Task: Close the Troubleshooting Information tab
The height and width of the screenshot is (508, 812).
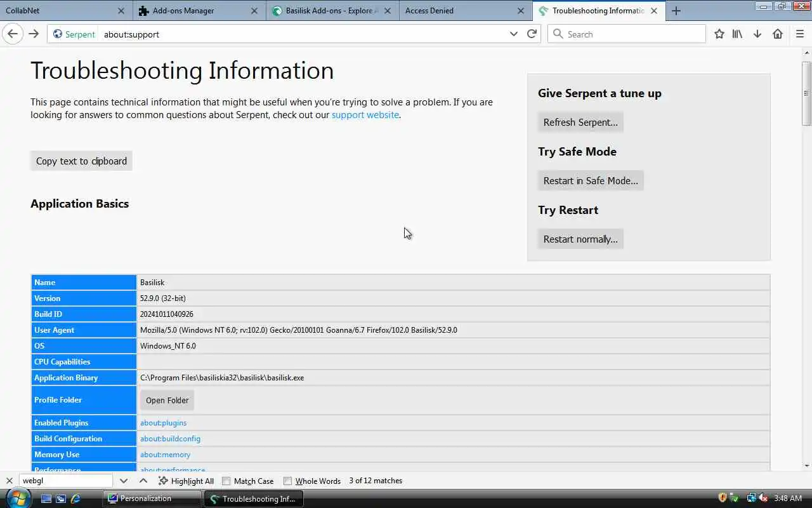Action: point(654,11)
